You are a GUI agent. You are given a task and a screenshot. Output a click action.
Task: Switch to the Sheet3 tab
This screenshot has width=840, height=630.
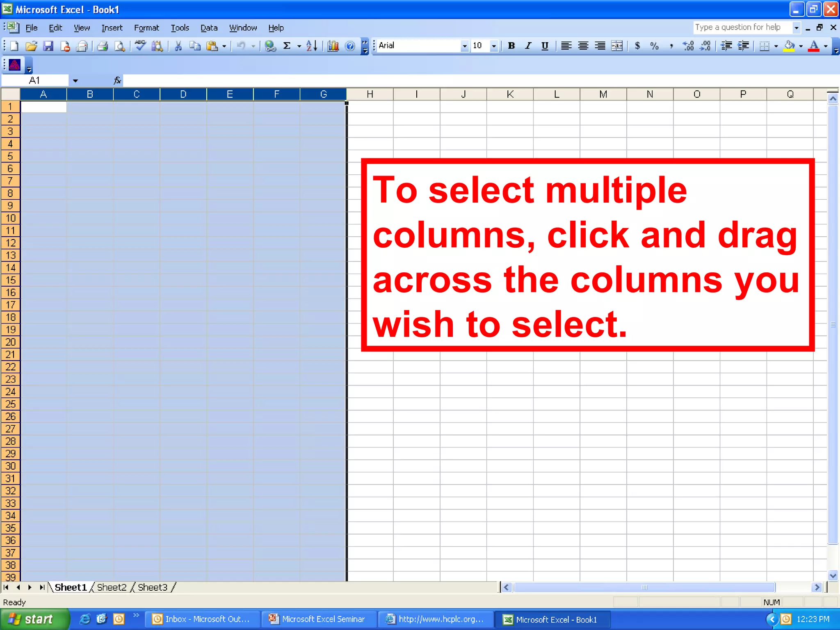click(152, 587)
